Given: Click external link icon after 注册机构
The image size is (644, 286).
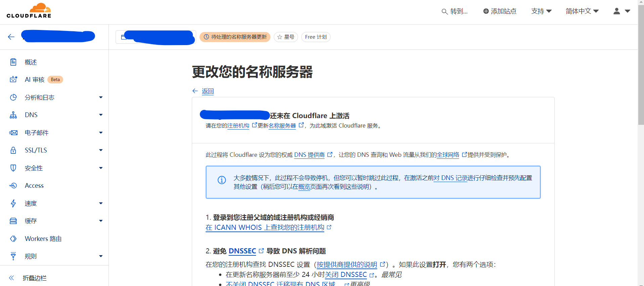Looking at the screenshot, I should coord(254,125).
